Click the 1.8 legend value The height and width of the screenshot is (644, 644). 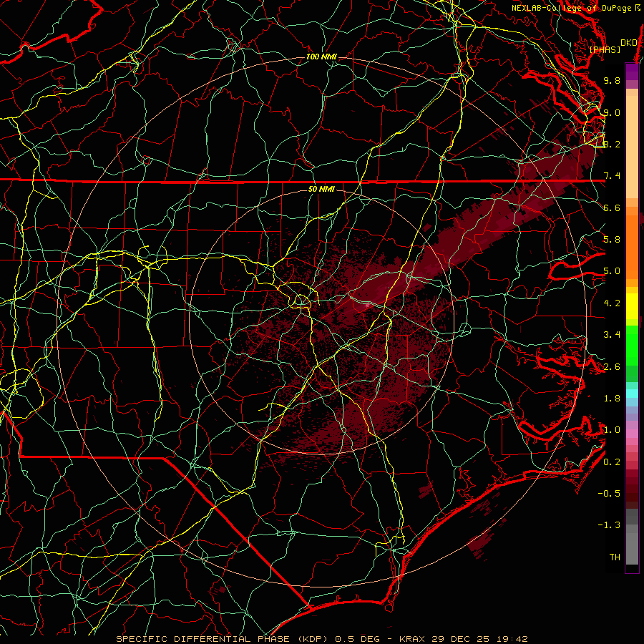[x=612, y=399]
